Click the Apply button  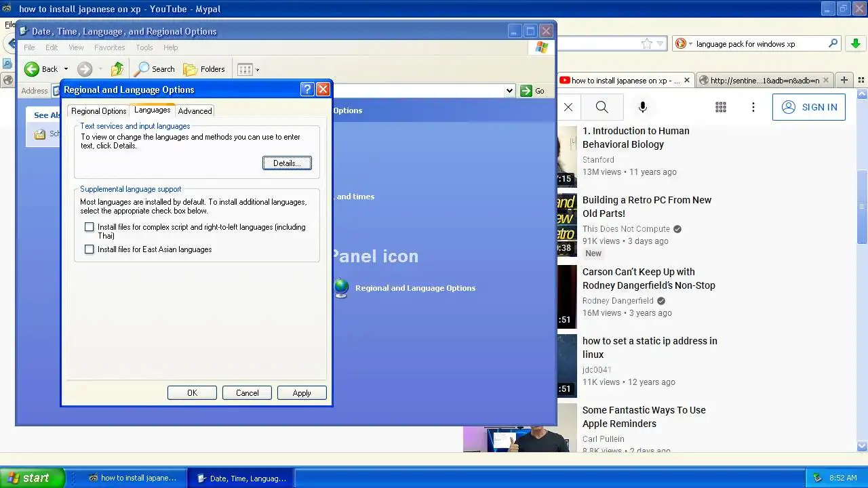point(302,393)
